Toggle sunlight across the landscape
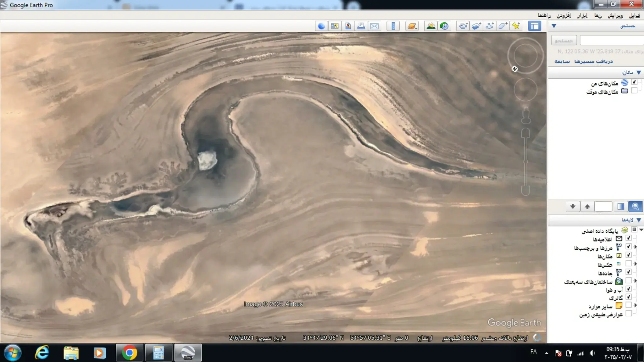Image resolution: width=644 pixels, height=362 pixels. tap(431, 26)
